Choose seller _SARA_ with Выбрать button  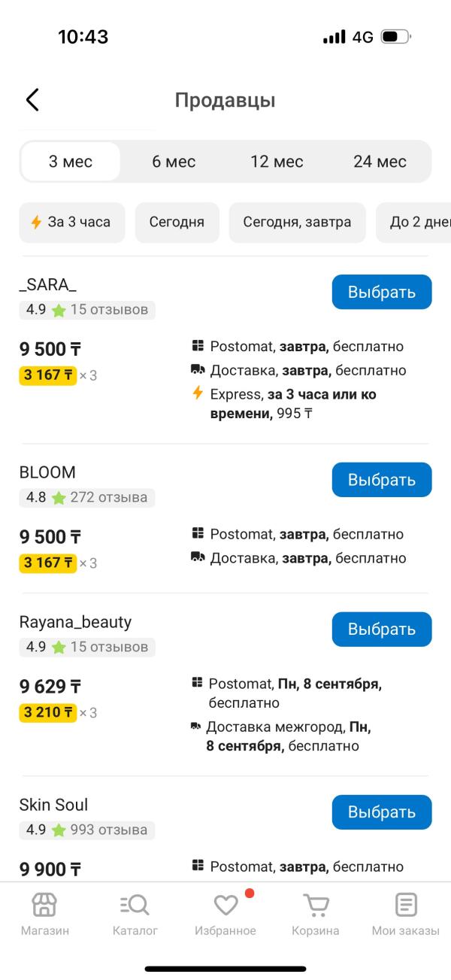coord(382,292)
